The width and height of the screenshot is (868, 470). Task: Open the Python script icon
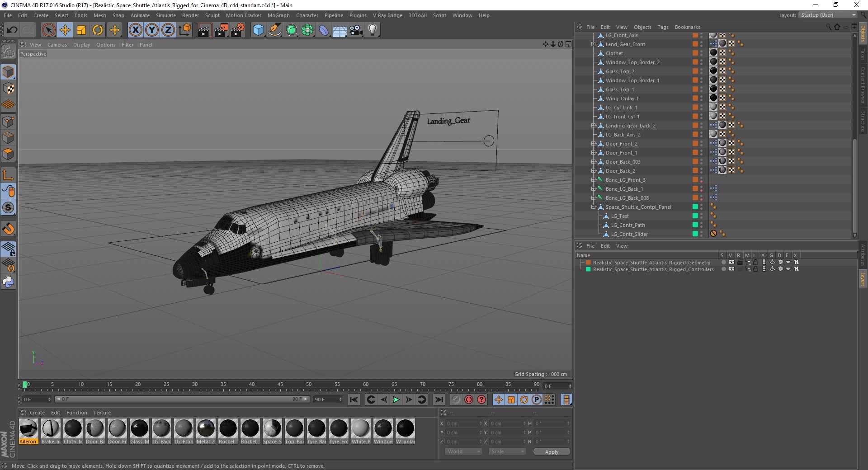tap(8, 282)
